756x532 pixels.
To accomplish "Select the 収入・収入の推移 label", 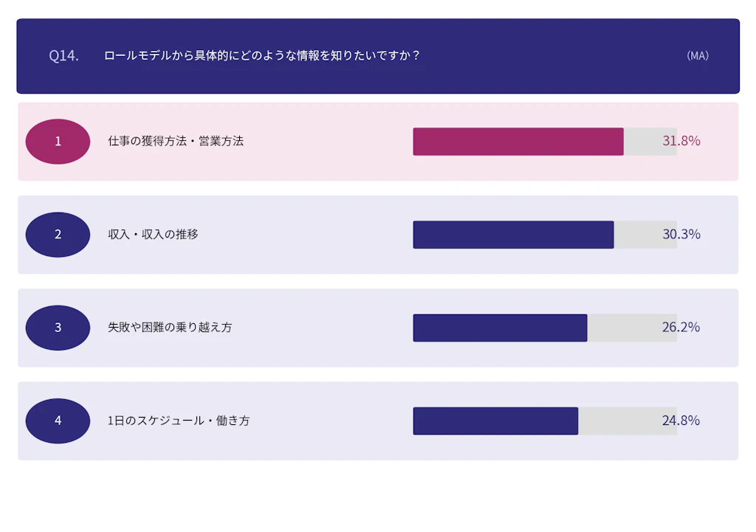I will (x=153, y=235).
